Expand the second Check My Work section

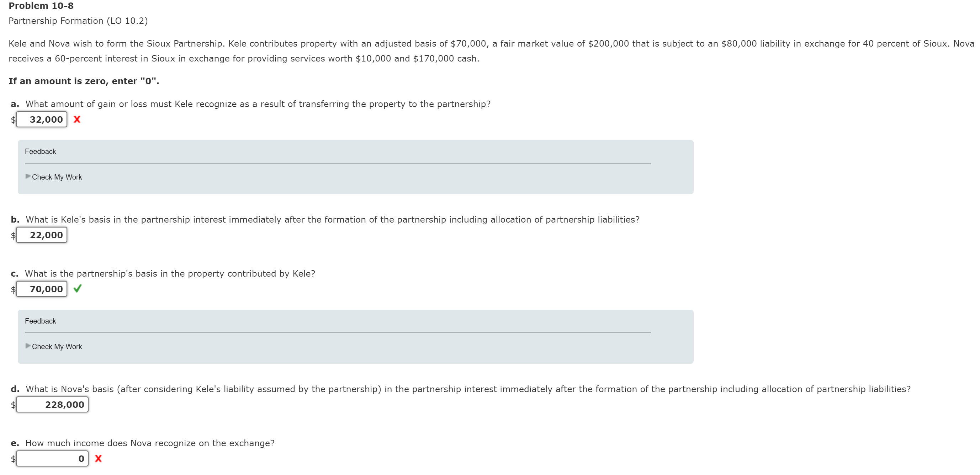click(57, 346)
